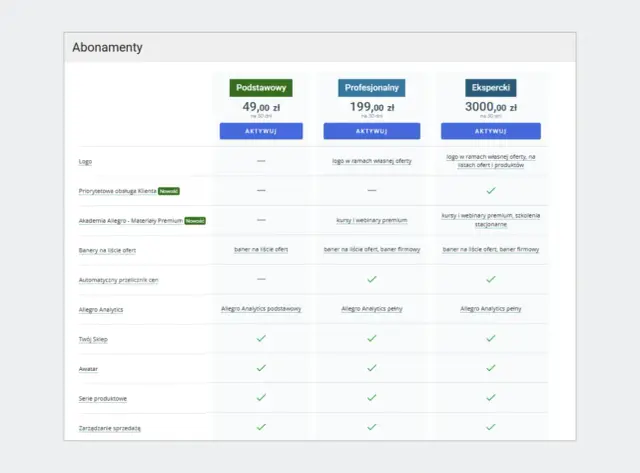Open the Awatar feature link
This screenshot has width=640, height=473.
88,369
